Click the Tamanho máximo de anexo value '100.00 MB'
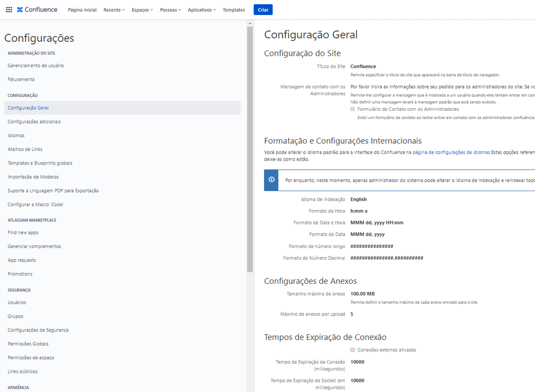 (363, 294)
